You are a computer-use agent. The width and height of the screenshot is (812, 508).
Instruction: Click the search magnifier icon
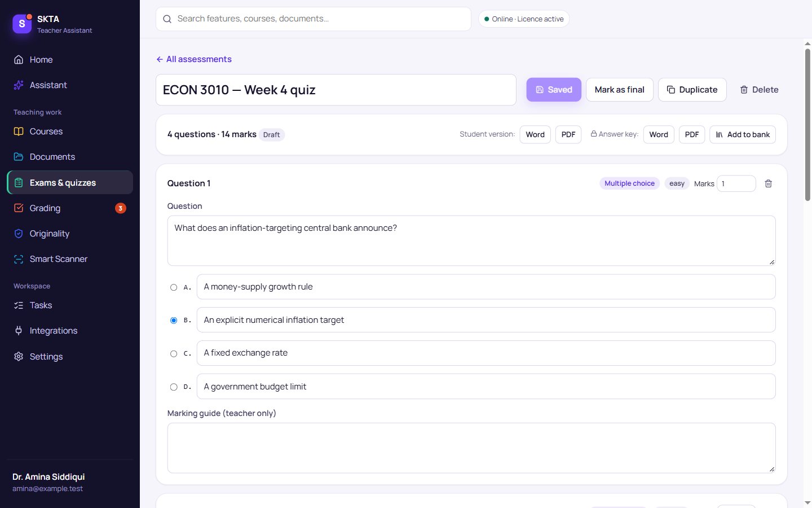pos(167,19)
